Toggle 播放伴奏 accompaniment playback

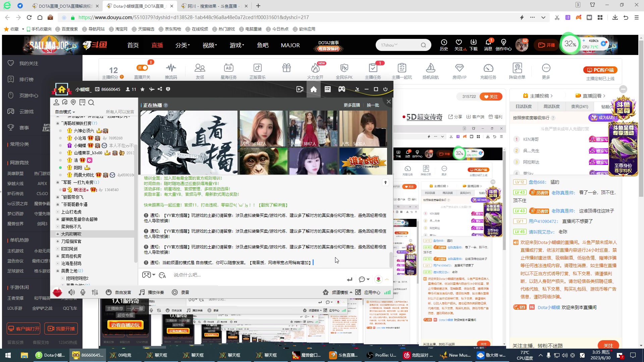(152, 292)
